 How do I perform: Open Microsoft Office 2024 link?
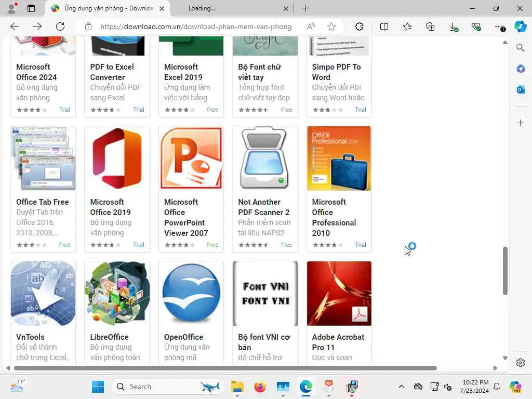[x=36, y=72]
